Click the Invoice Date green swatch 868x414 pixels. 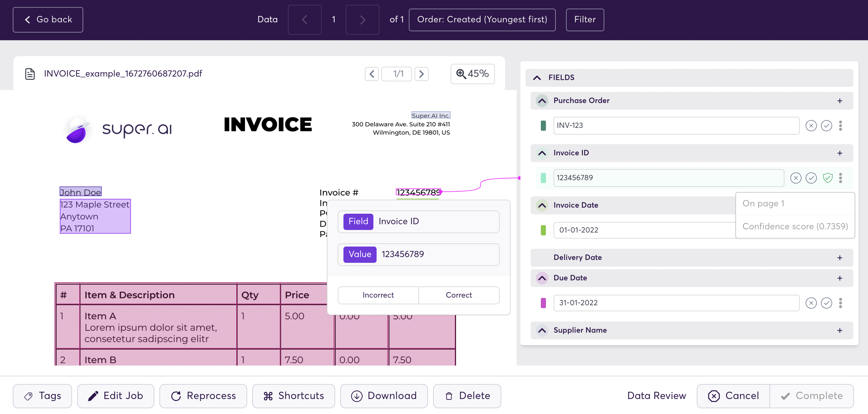(543, 230)
